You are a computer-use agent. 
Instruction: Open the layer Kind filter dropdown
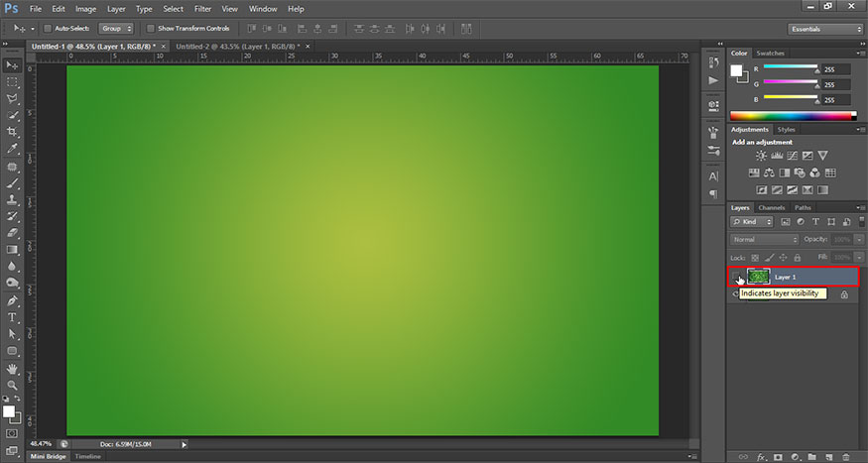(x=752, y=222)
